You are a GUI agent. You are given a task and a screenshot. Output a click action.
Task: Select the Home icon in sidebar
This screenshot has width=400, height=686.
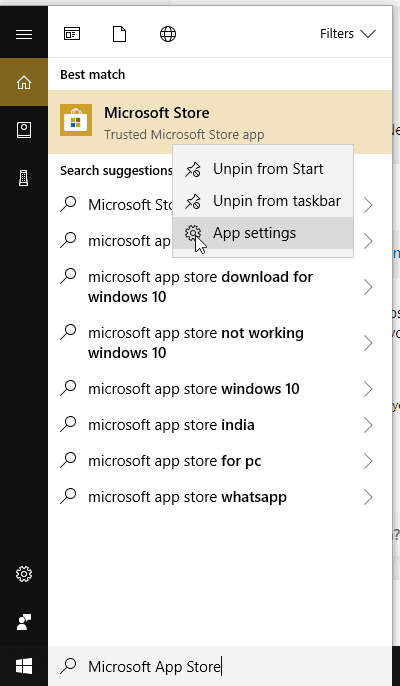[24, 82]
